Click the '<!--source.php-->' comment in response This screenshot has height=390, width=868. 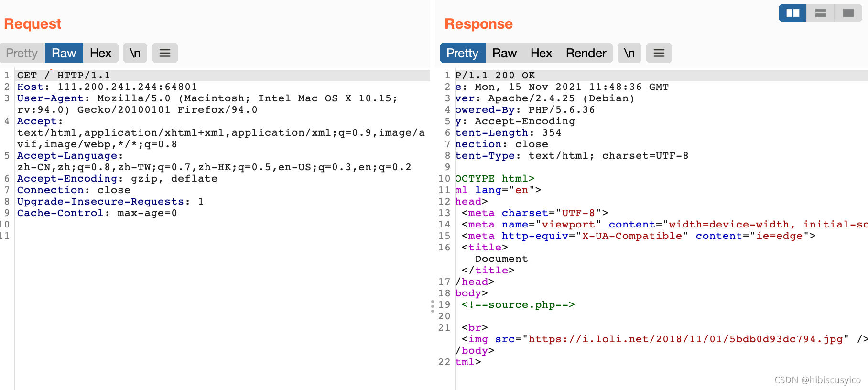[x=518, y=305]
